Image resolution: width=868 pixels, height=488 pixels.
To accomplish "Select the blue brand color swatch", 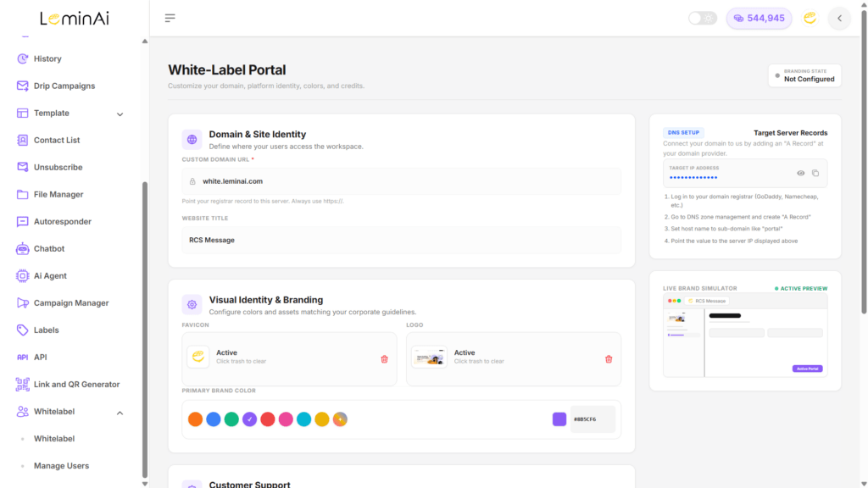I will [x=213, y=419].
